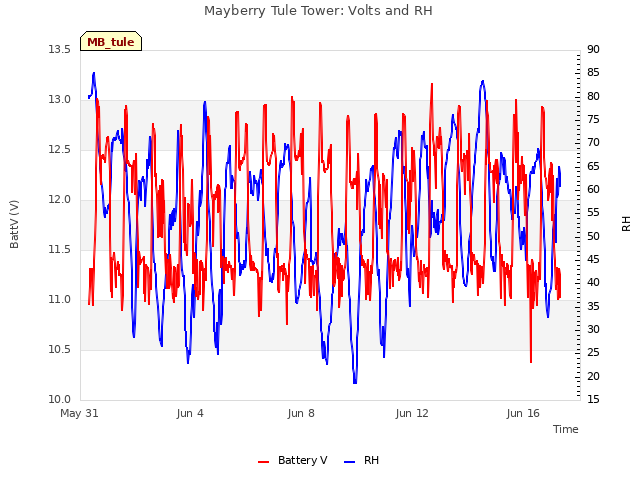Click the 'May 31' date tick label
Screen dimensions: 640x480
pyautogui.click(x=79, y=413)
